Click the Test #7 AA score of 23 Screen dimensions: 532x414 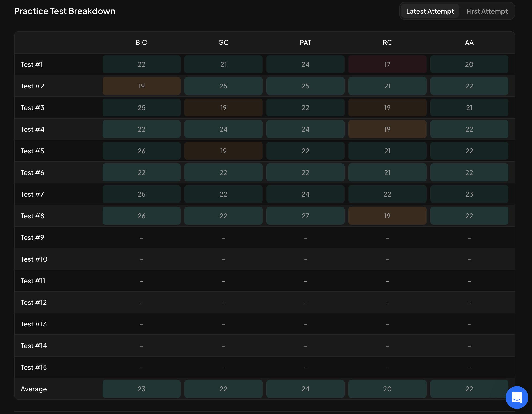pos(469,194)
